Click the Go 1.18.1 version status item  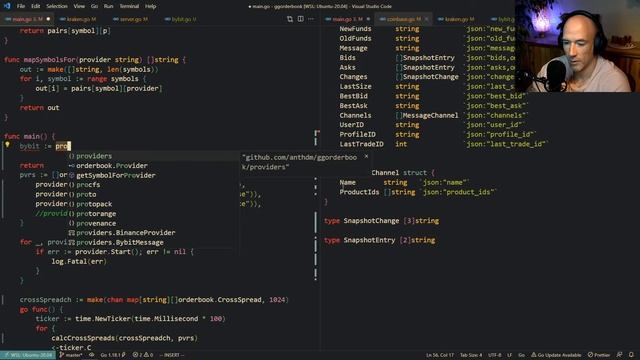pyautogui.click(x=113, y=355)
